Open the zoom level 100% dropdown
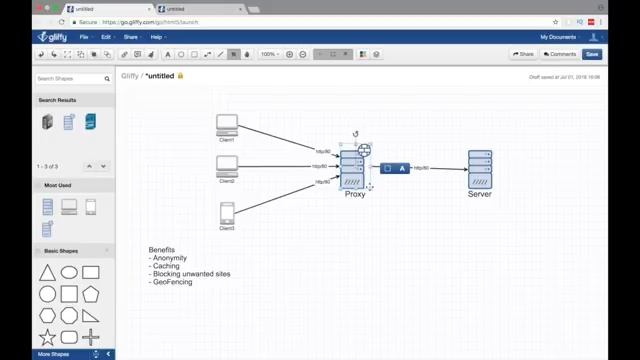640x360 pixels. pyautogui.click(x=270, y=54)
